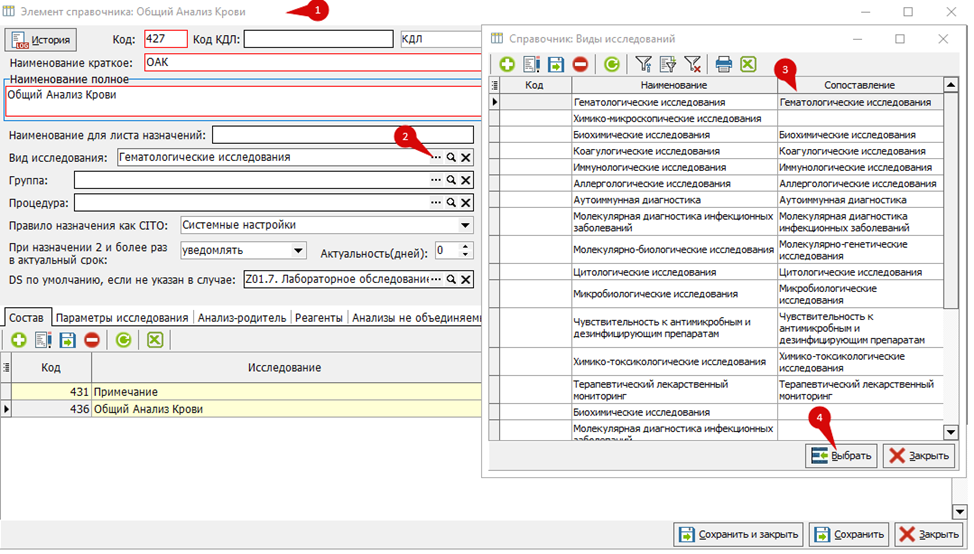
Task: Open the Реагенты tab
Action: pyautogui.click(x=319, y=317)
